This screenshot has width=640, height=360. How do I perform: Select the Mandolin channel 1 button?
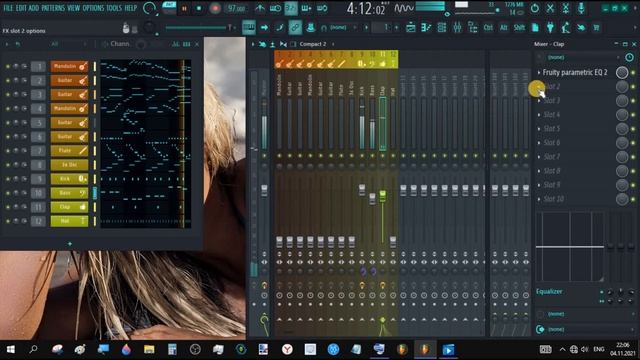coord(69,66)
